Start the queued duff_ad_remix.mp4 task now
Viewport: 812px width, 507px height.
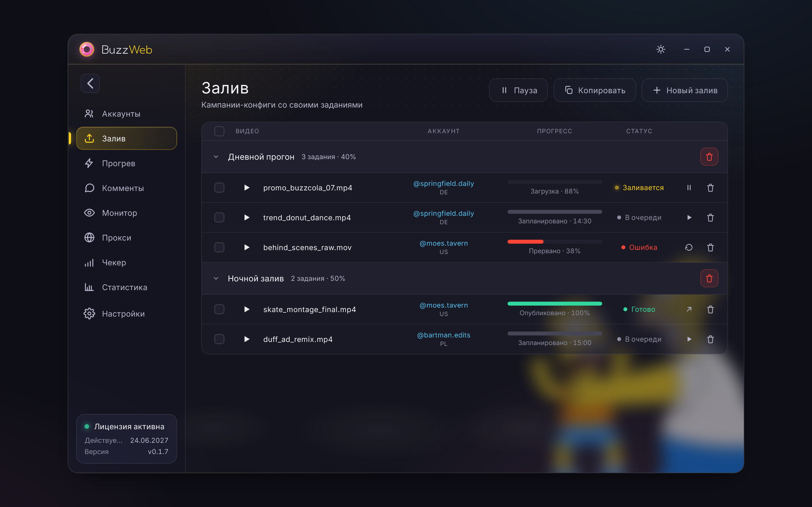(689, 339)
